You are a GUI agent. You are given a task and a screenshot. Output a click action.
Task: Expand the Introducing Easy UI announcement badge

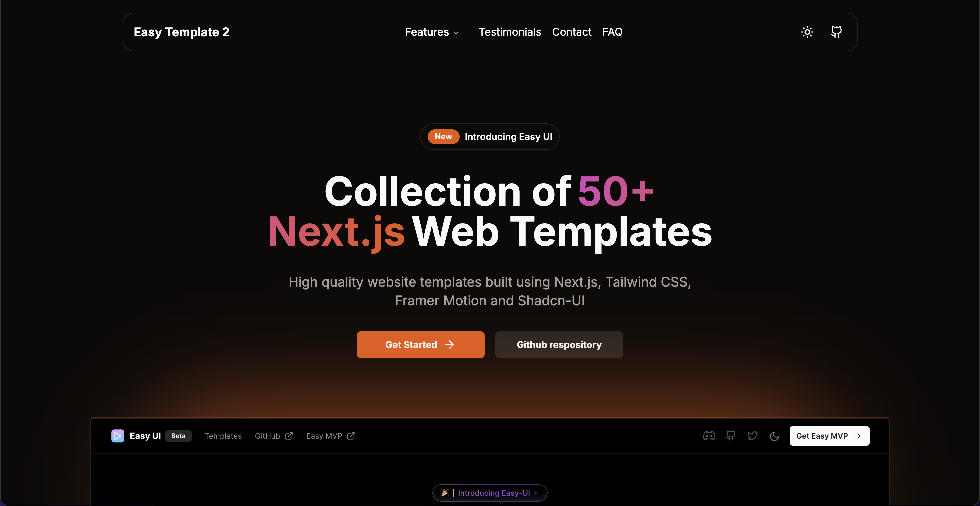click(490, 136)
